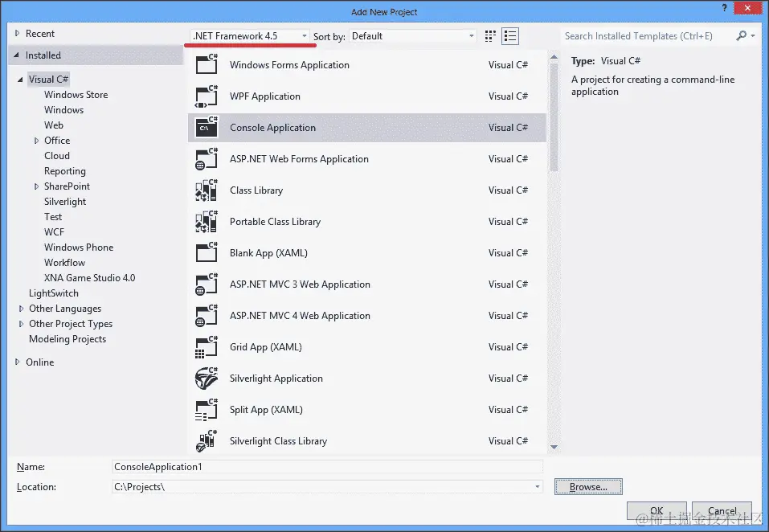Select the WCF category
The image size is (769, 532).
point(54,232)
